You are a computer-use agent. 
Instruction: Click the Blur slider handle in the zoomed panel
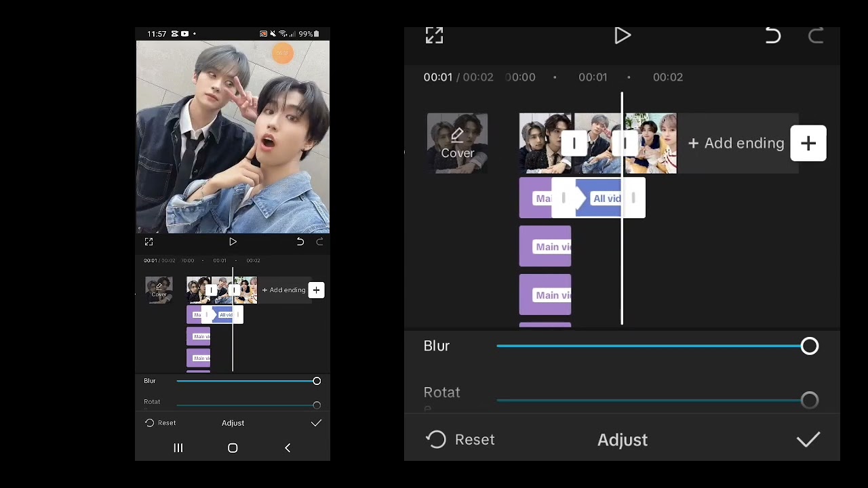(x=810, y=346)
